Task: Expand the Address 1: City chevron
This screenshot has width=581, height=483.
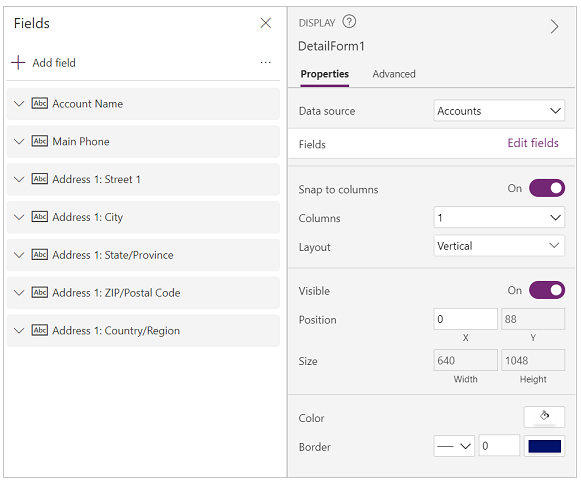Action: (19, 217)
